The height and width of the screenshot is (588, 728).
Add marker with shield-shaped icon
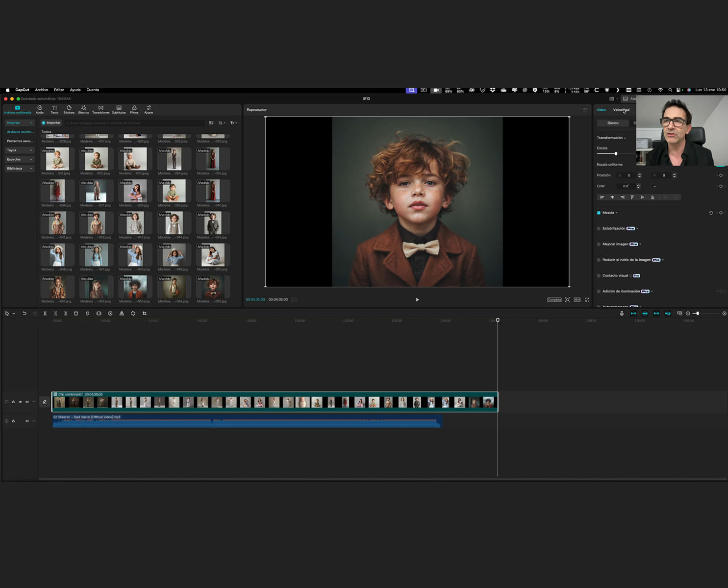[x=87, y=314]
